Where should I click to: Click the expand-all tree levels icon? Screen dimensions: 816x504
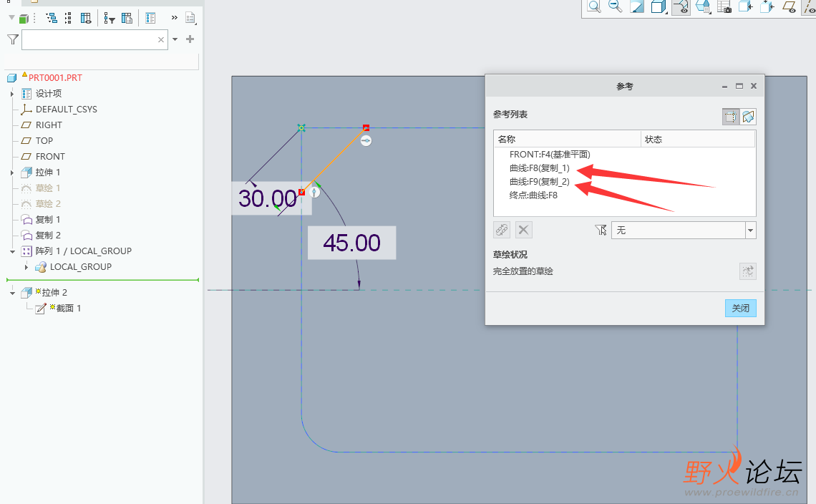pos(52,18)
